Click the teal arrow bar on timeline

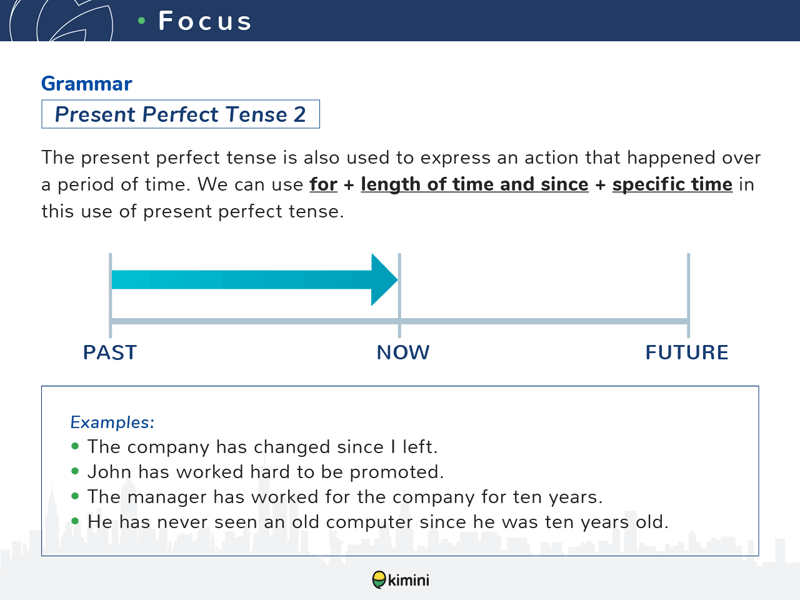(x=241, y=280)
